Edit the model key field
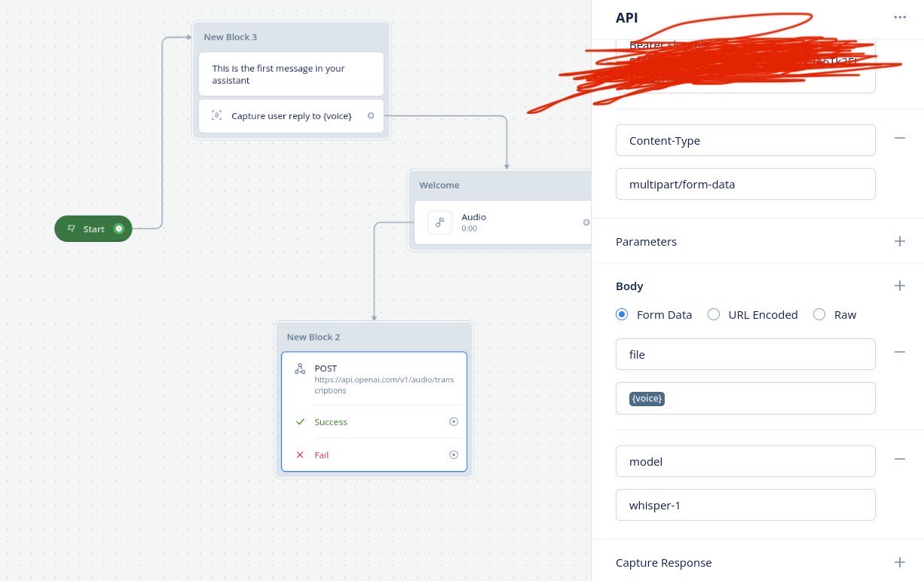 (745, 461)
